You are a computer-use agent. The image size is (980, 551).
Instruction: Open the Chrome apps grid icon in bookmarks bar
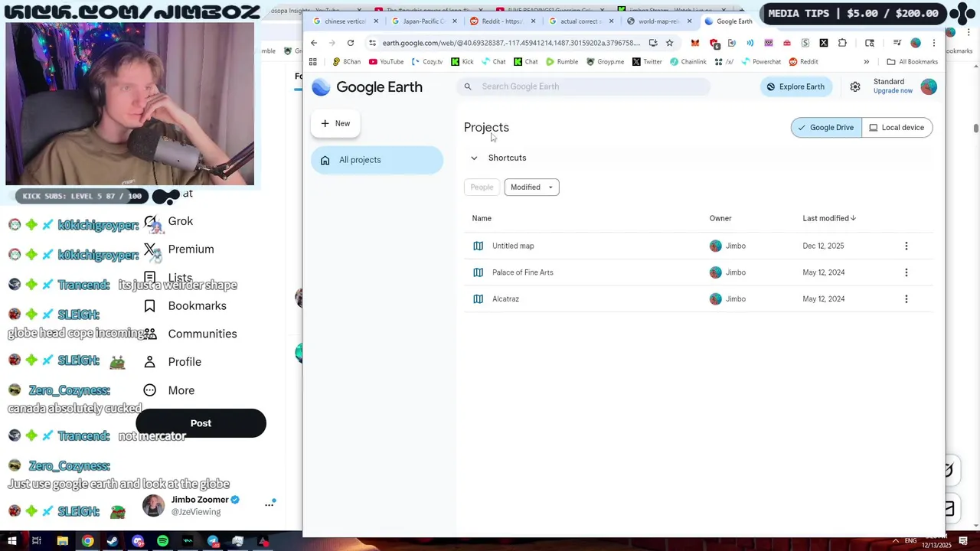point(312,62)
